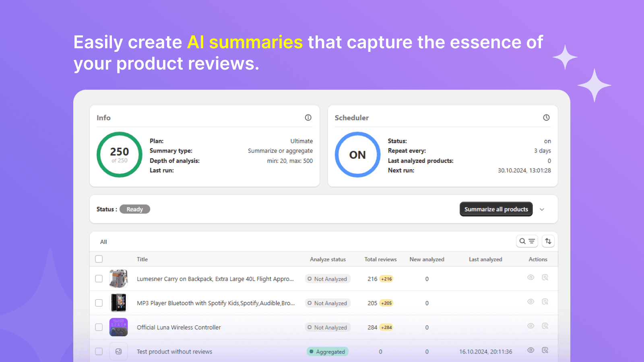Click analyze icon for Luna Wireless Controller
This screenshot has height=362, width=644.
click(545, 326)
